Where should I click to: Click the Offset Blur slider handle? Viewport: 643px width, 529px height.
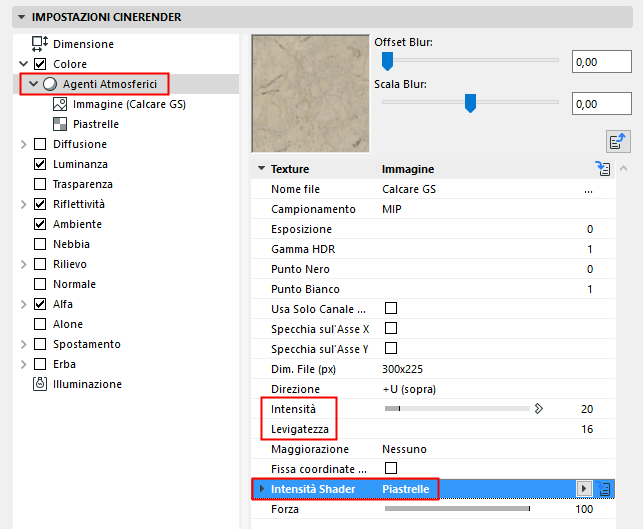tap(387, 61)
